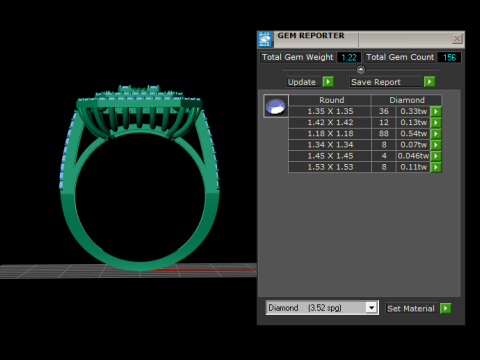Viewport: 480px width, 360px height.
Task: Click green arrow on 1.35 X 1.35 row
Action: [x=436, y=111]
